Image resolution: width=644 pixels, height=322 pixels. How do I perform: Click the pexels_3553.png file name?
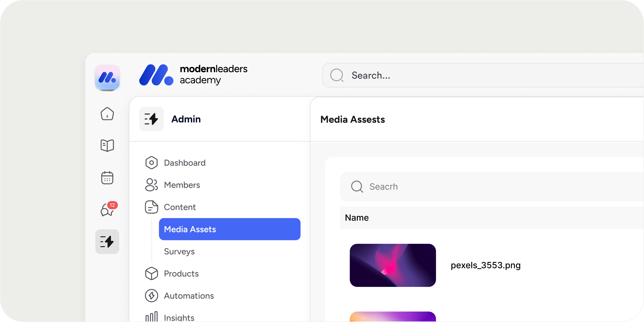tap(486, 265)
